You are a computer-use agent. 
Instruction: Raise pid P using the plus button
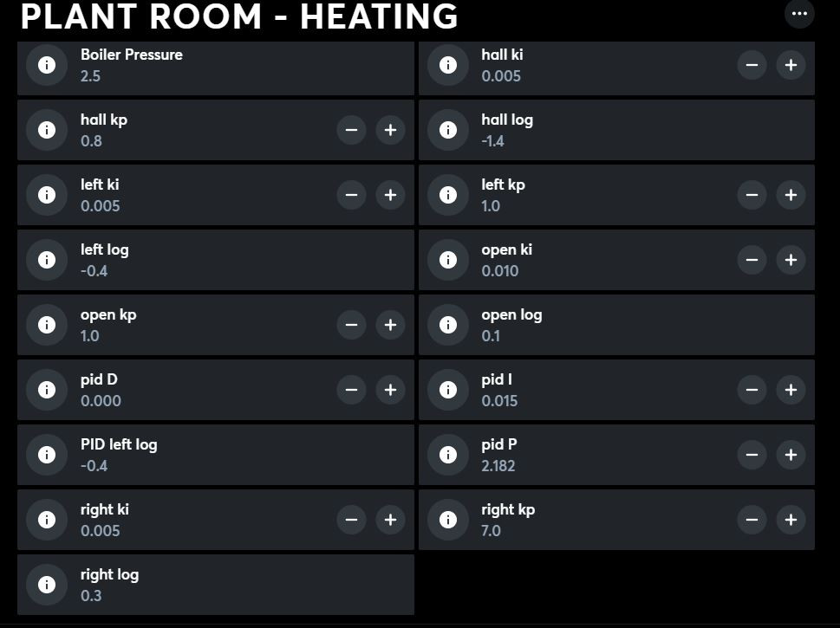click(x=791, y=455)
